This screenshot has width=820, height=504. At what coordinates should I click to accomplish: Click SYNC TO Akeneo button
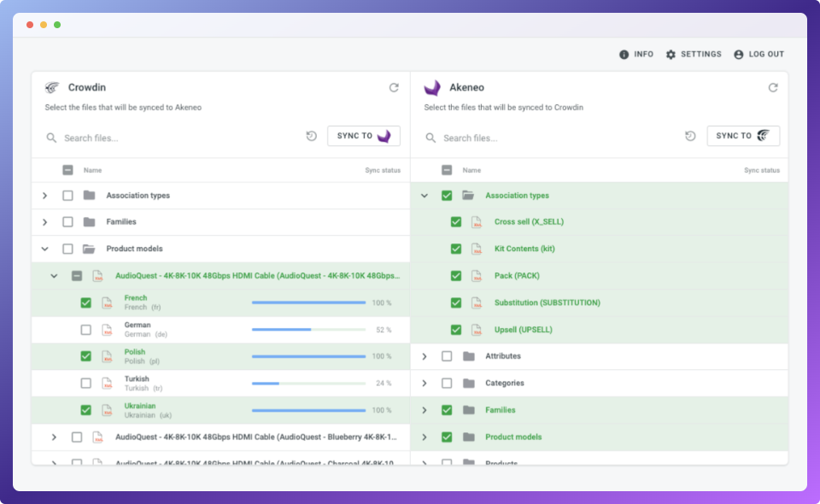(x=364, y=136)
